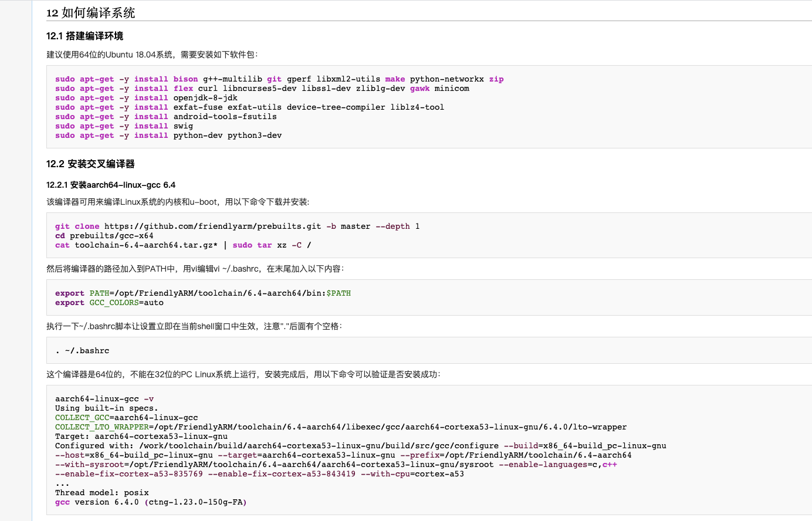Click the "Configured with:" output line
Screen dimensions: 812x521
coord(361,446)
